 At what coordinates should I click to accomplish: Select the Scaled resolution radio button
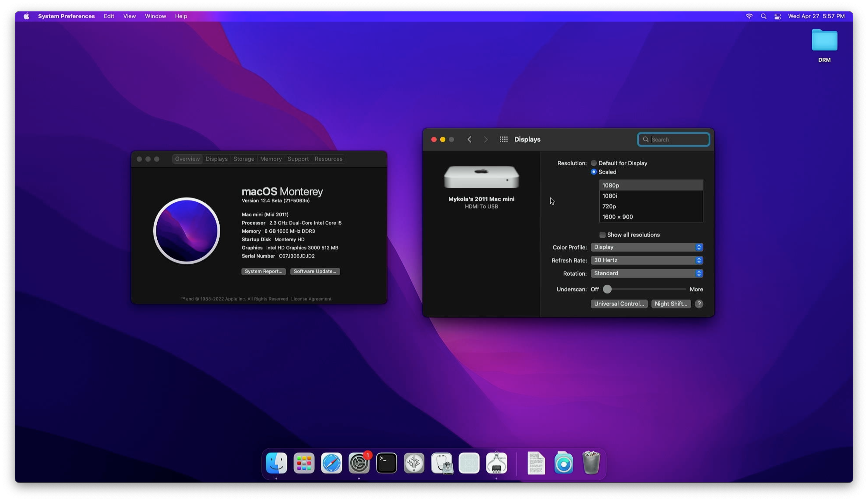pyautogui.click(x=594, y=172)
